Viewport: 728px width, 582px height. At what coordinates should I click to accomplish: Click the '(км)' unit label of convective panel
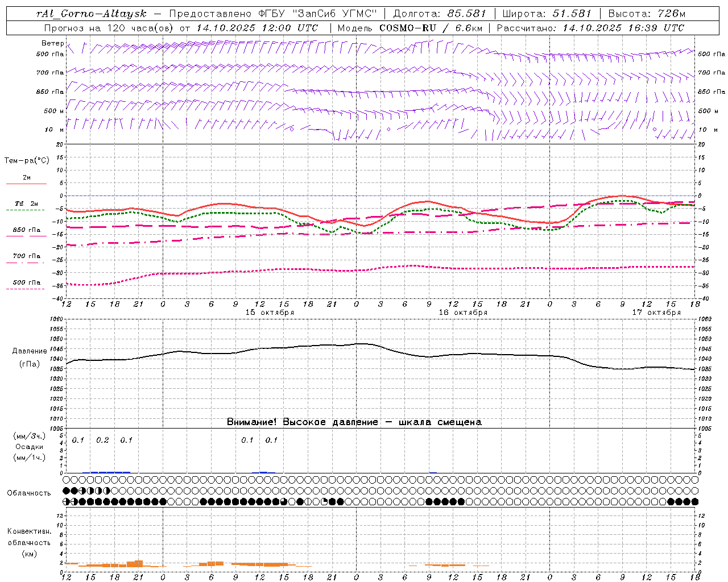point(29,554)
